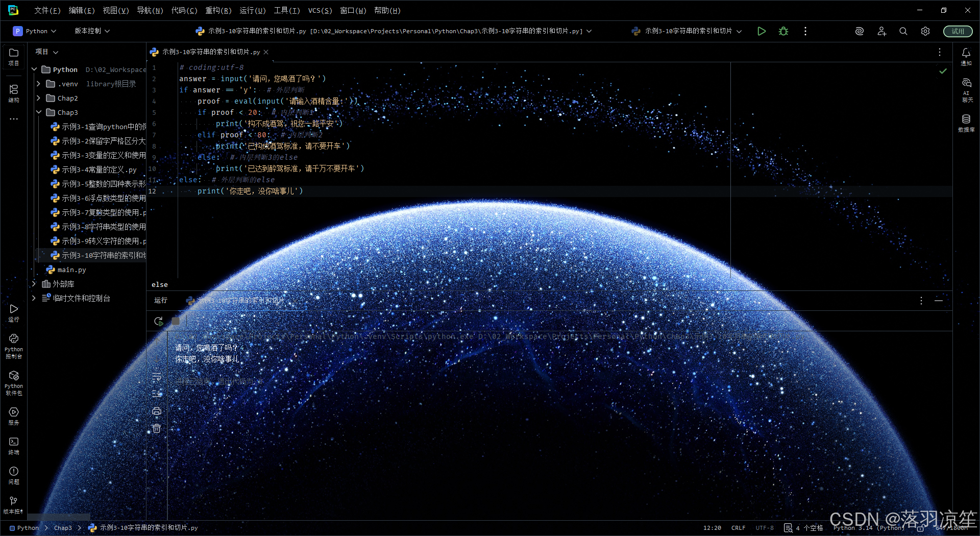Image resolution: width=980 pixels, height=536 pixels.
Task: Open the file path dropdown in title bar
Action: [x=394, y=31]
